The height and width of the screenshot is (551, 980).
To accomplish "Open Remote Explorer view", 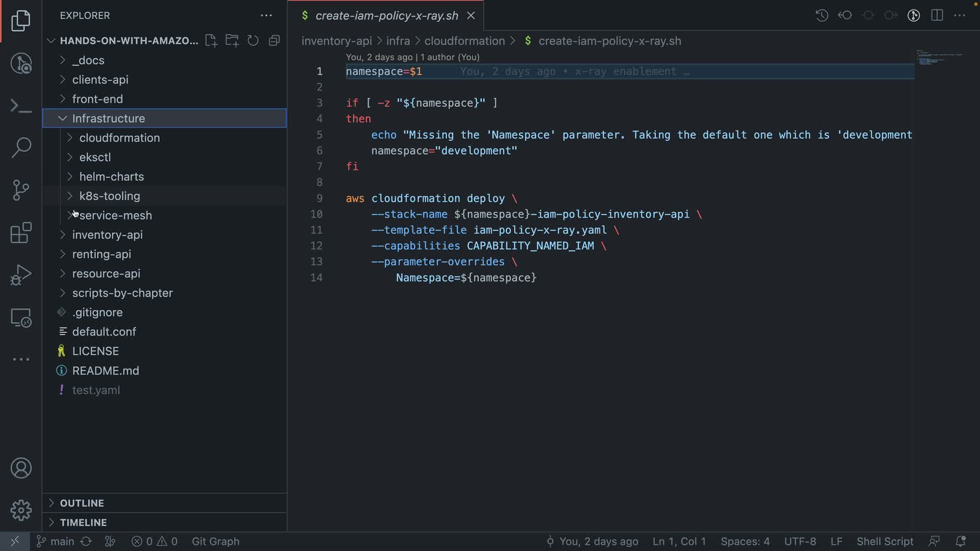I will pos(21,318).
